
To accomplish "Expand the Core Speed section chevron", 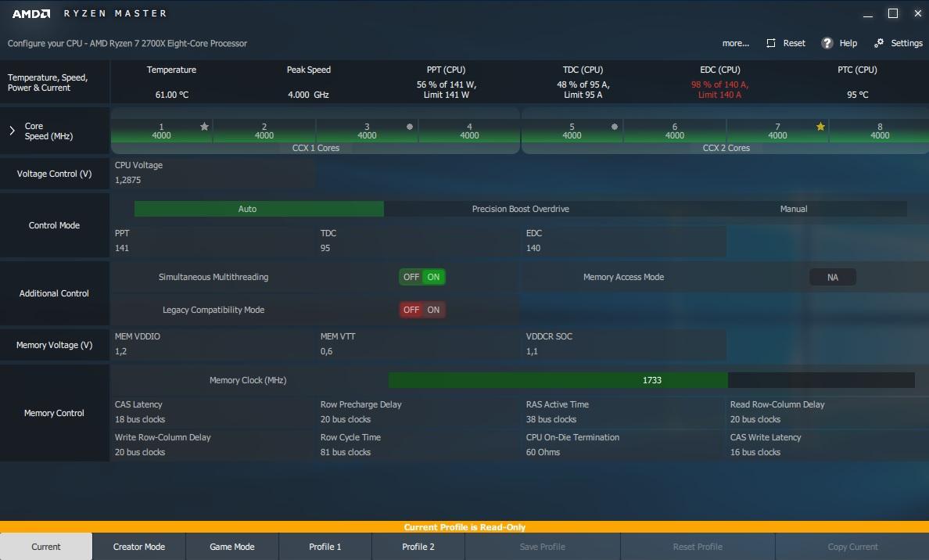I will [12, 131].
